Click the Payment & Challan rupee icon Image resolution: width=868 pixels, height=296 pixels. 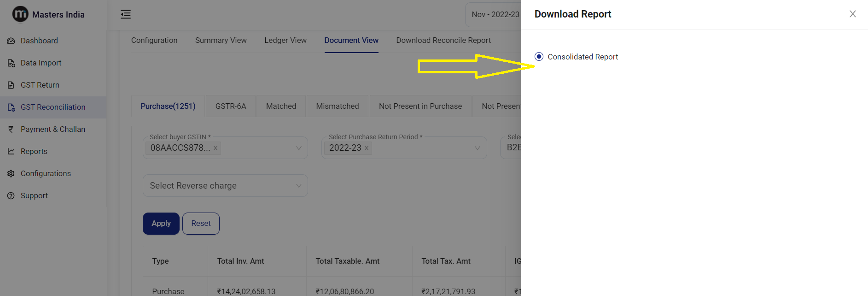(11, 130)
